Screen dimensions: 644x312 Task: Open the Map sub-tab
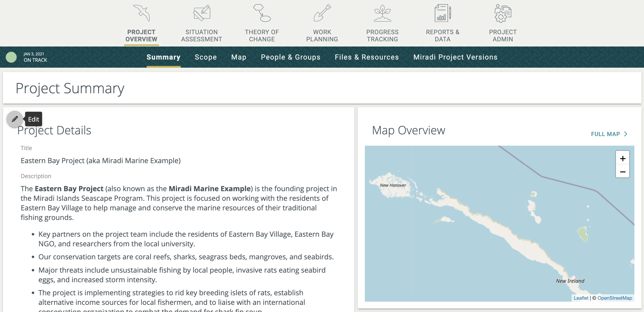point(239,57)
